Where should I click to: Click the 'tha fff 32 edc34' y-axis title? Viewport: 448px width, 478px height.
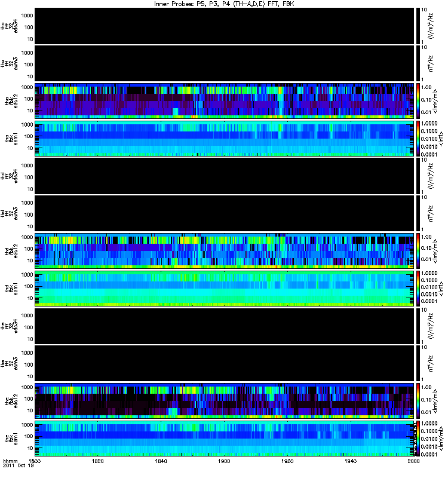tap(10, 26)
